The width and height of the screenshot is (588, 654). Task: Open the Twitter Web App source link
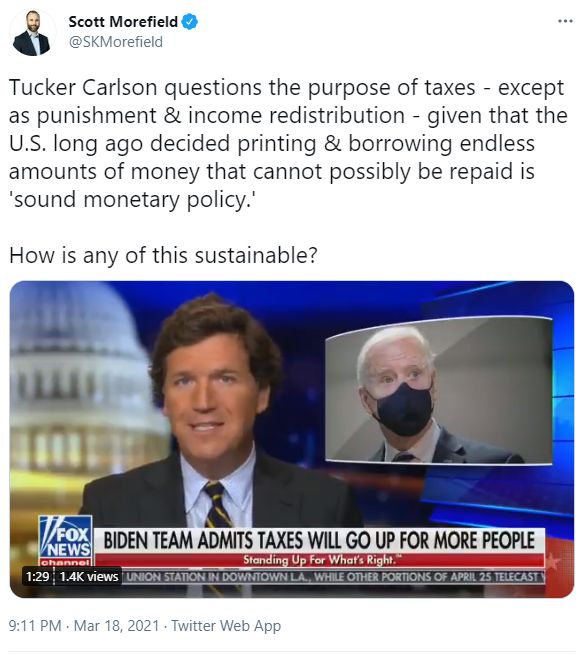pyautogui.click(x=226, y=626)
